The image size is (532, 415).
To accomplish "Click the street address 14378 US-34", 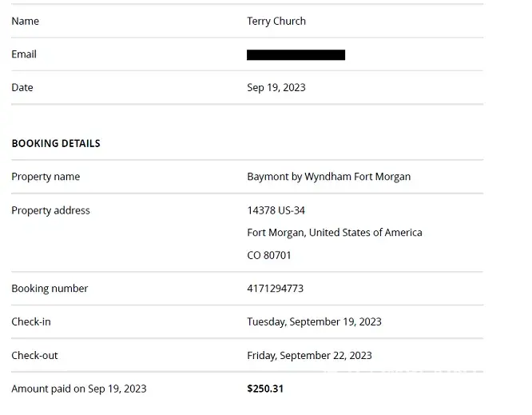I will coord(276,210).
